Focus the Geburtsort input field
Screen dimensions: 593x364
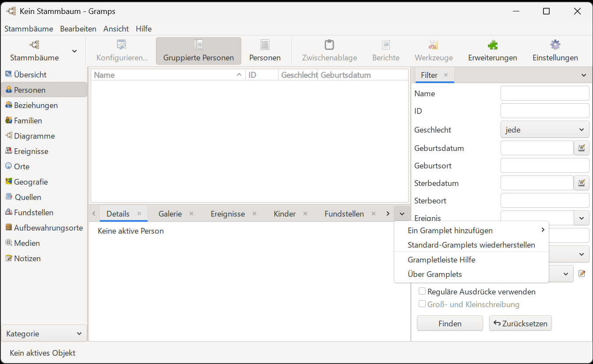coord(545,165)
